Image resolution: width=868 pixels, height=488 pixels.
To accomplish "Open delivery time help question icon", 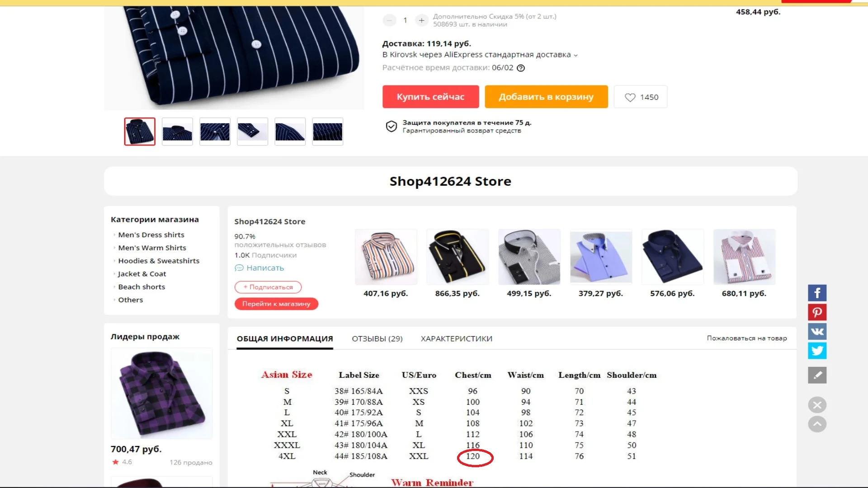I will [521, 68].
